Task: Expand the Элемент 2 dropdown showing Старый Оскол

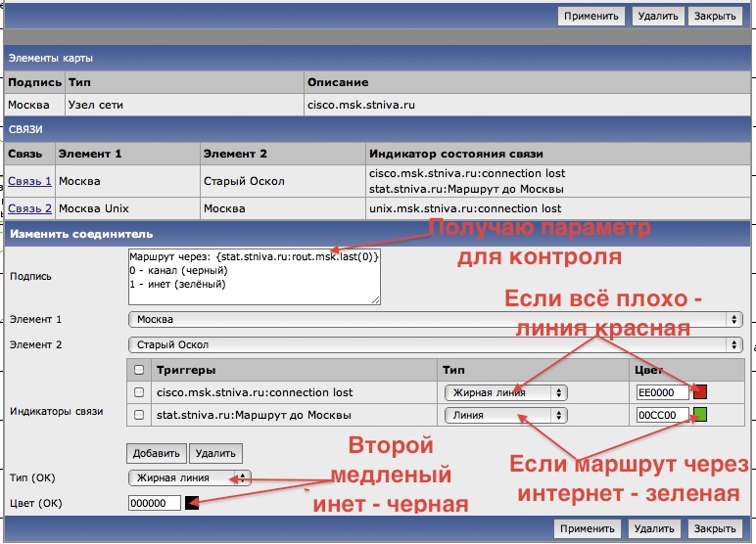Action: 435,344
